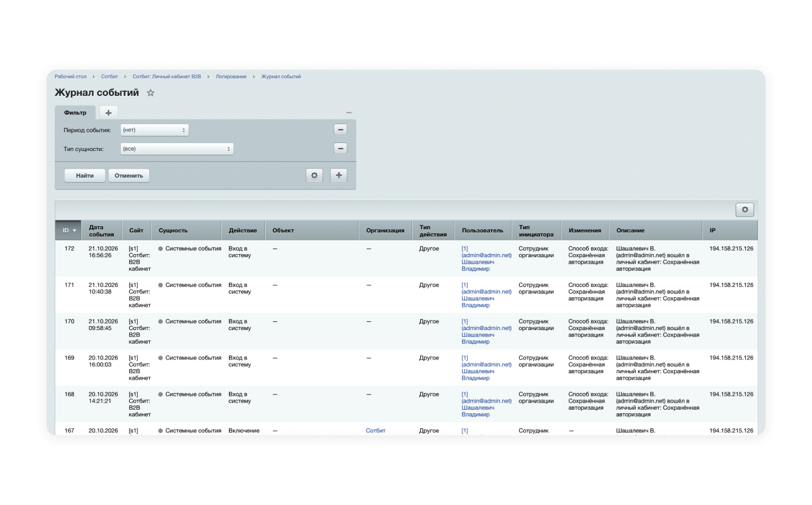Viewport: 812px width, 505px height.
Task: Remove the Период события filter row
Action: point(341,130)
